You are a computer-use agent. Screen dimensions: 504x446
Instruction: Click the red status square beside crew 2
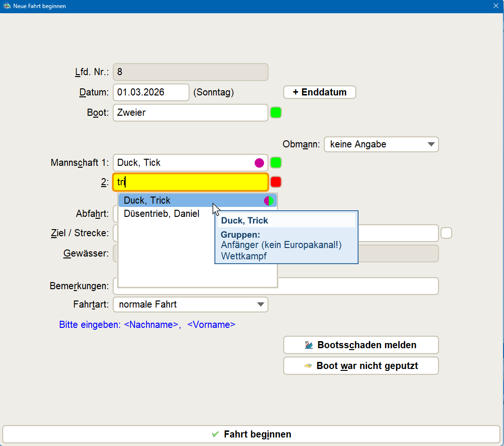276,182
